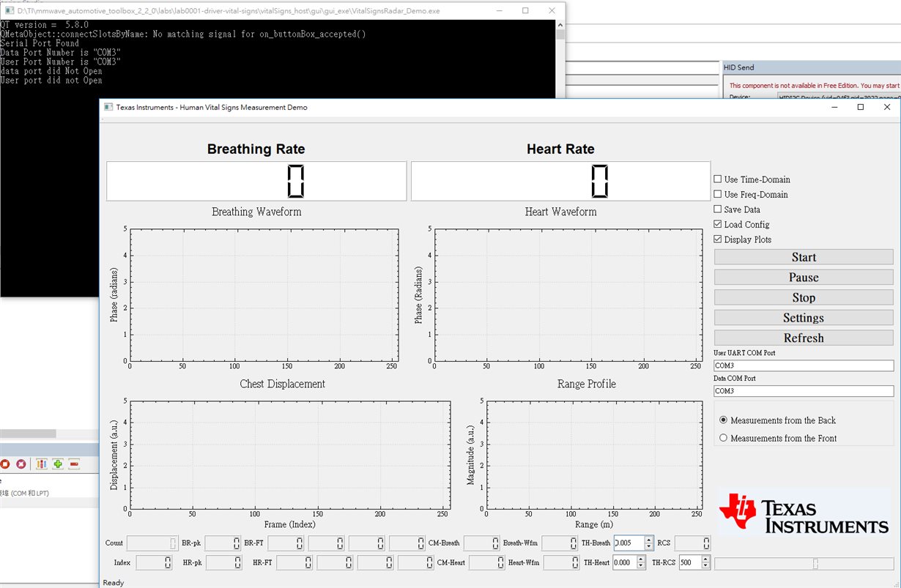Click the 'Serial Port Found' console line
901x588 pixels.
pyautogui.click(x=40, y=43)
